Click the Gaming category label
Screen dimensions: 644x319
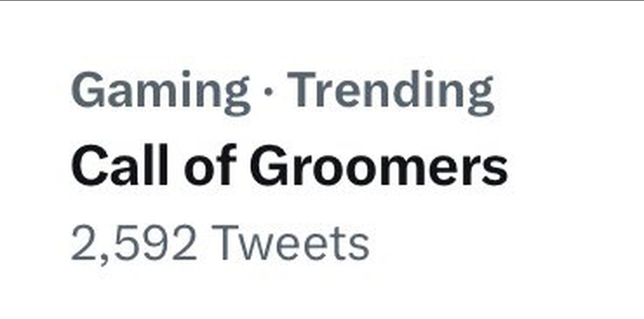click(160, 91)
